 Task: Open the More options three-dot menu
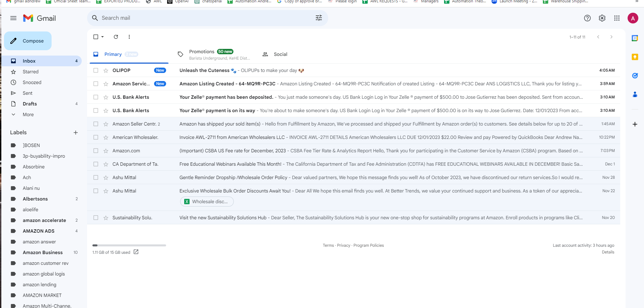[129, 37]
